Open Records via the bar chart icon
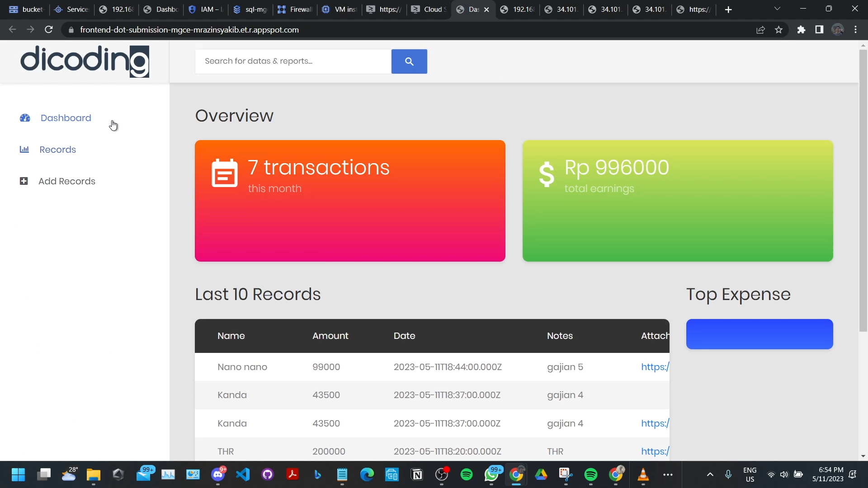 tap(24, 150)
